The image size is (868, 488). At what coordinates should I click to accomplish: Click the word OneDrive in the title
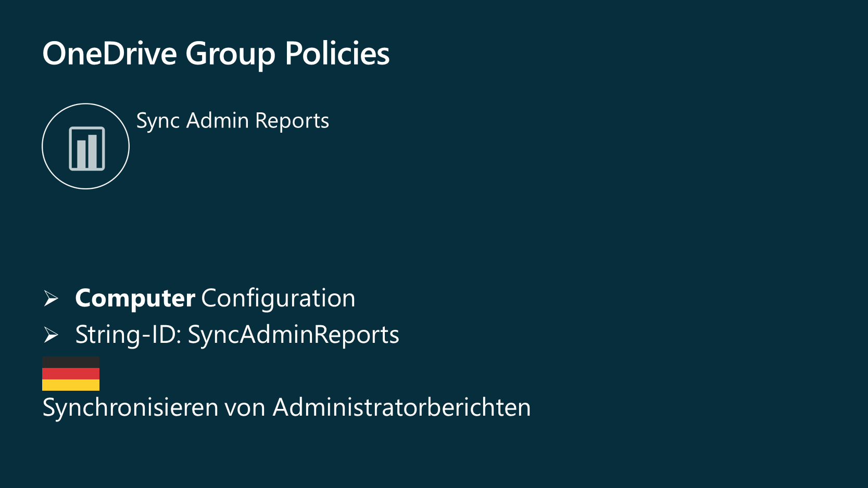tap(109, 54)
